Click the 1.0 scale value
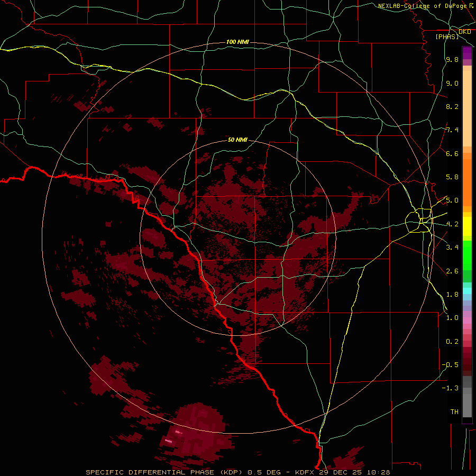The image size is (476, 476). [x=452, y=318]
